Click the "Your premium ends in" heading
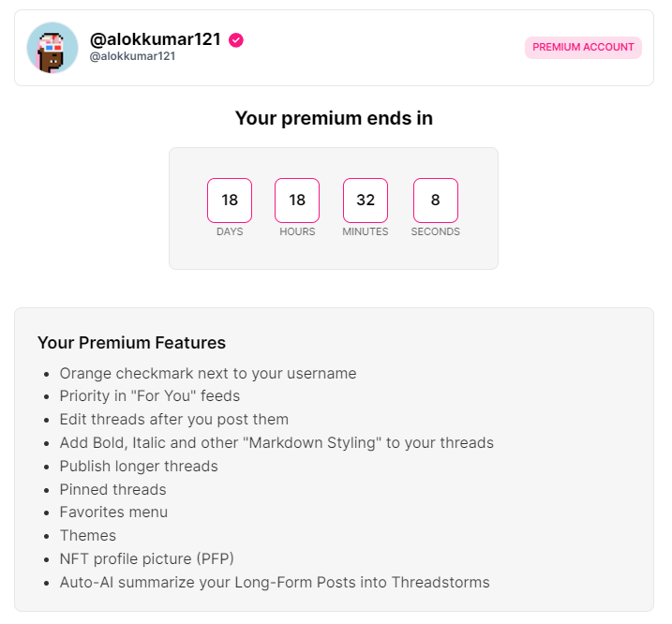 pos(334,118)
